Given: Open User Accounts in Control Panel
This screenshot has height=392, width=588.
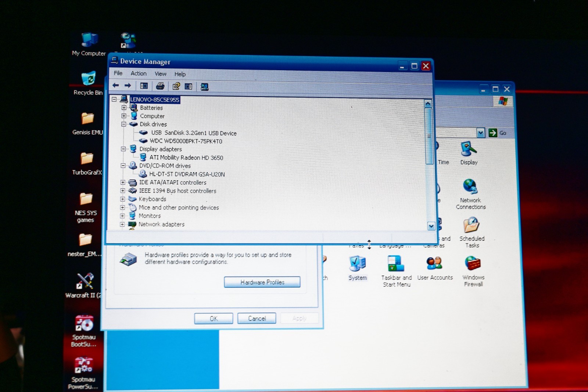Looking at the screenshot, I should click(x=435, y=268).
